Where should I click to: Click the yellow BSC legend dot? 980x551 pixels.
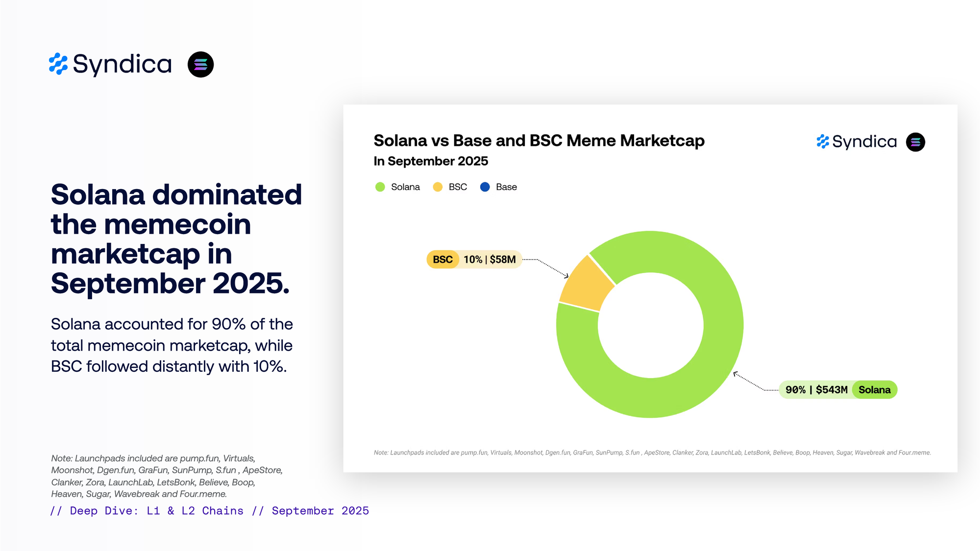coord(438,187)
